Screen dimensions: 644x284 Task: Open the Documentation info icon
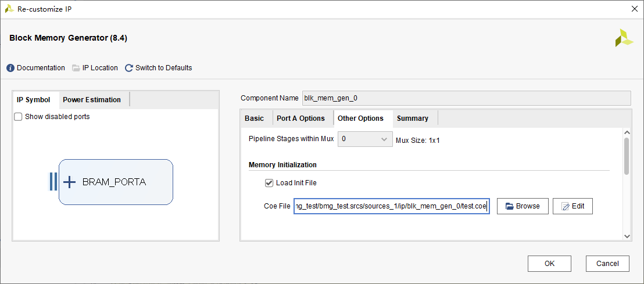click(x=10, y=68)
